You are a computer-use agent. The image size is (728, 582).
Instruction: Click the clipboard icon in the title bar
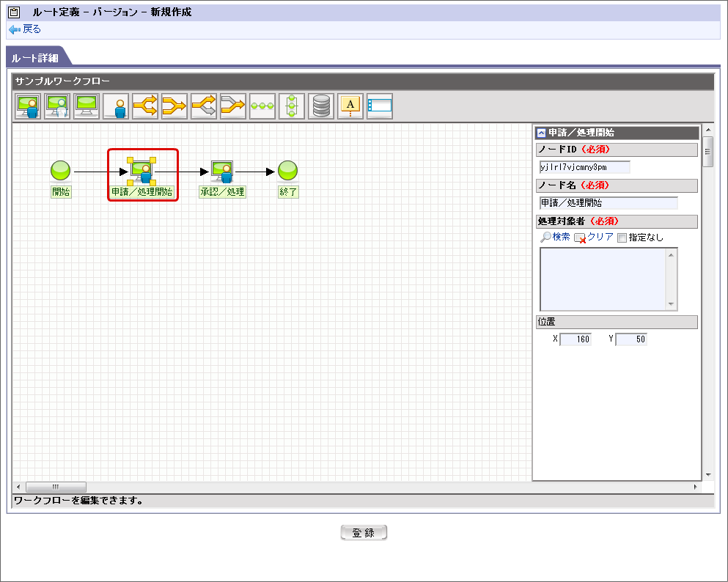click(x=14, y=12)
